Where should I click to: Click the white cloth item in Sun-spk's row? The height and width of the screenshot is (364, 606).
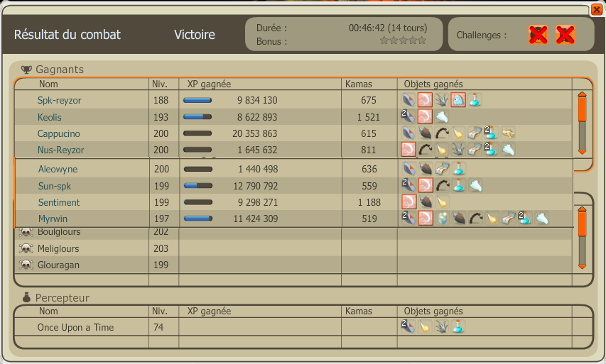tap(475, 186)
